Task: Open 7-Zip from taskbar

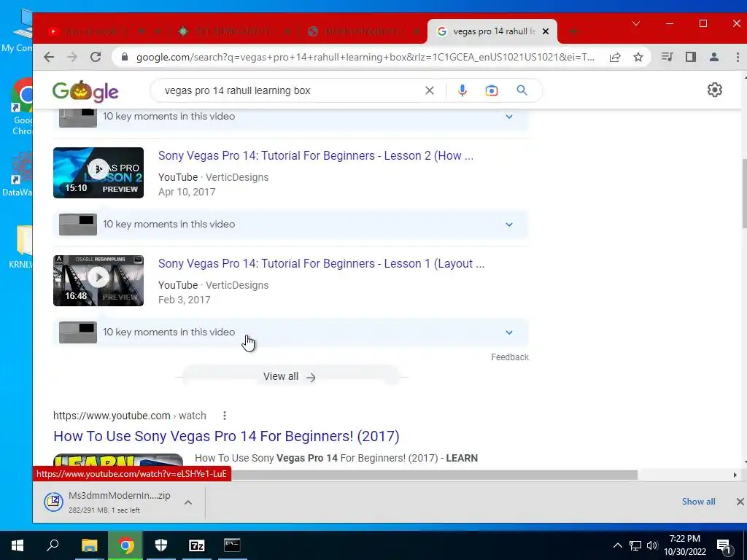Action: (197, 545)
